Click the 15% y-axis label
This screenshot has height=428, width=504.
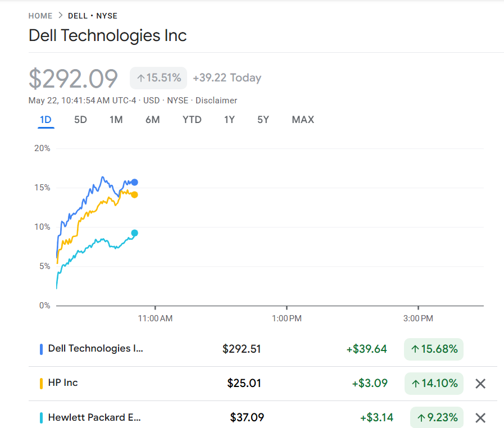[x=42, y=188]
